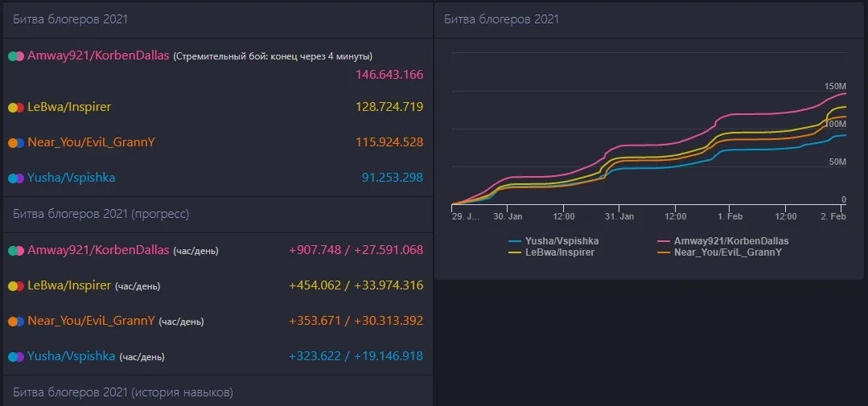This screenshot has height=406, width=868.
Task: Click the 146.643.166 total score value
Action: [389, 75]
